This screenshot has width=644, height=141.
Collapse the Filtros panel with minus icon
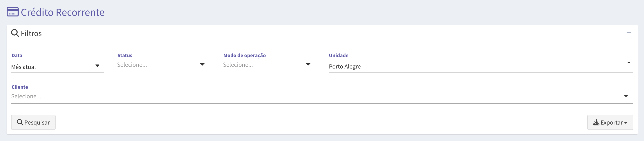click(x=628, y=33)
